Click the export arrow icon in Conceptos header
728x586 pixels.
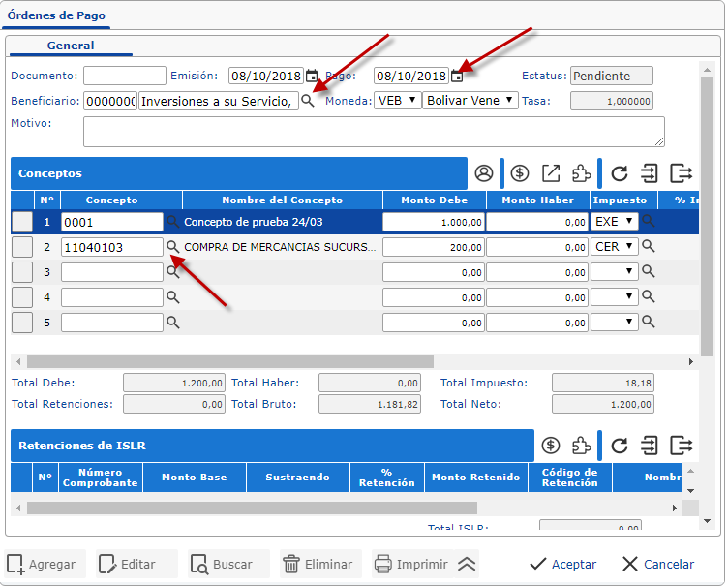point(551,173)
